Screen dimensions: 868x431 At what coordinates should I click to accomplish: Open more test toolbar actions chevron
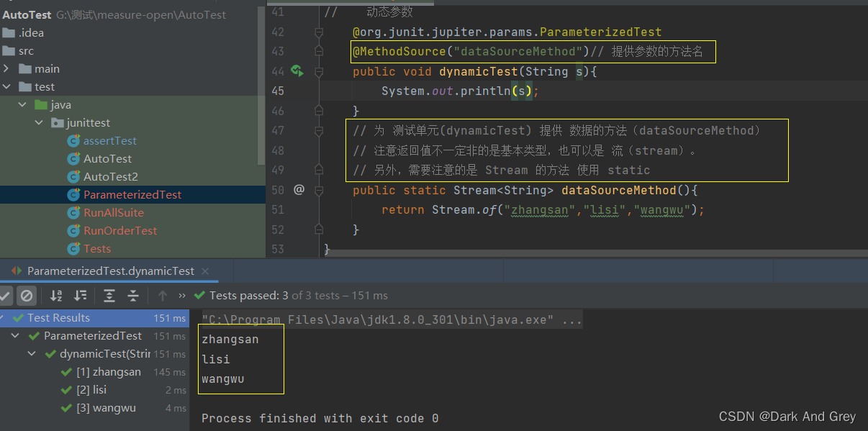(182, 296)
